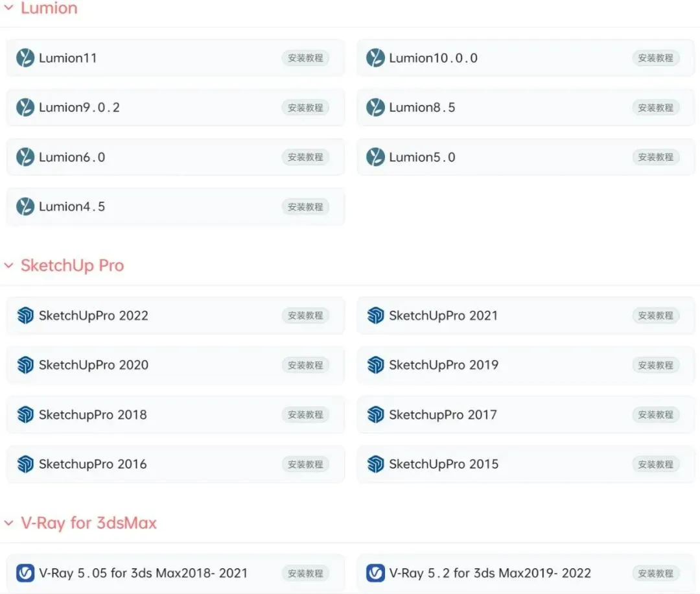The height and width of the screenshot is (594, 700).
Task: Click the SketchUpPro 2019 logo icon
Action: (375, 365)
